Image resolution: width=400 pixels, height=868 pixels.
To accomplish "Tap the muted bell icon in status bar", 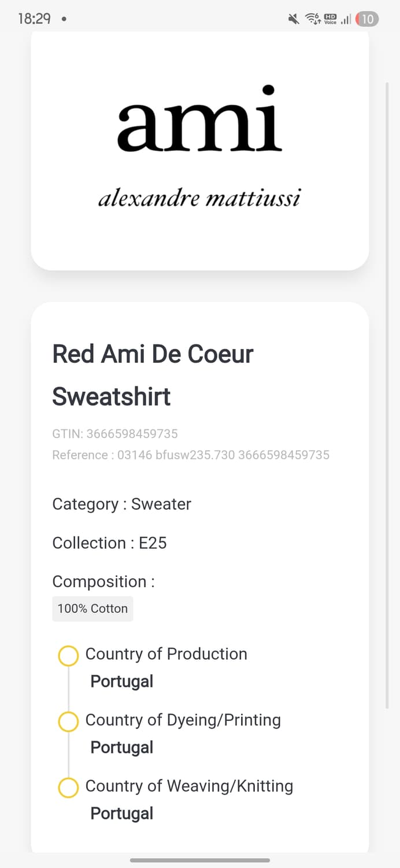I will click(294, 19).
